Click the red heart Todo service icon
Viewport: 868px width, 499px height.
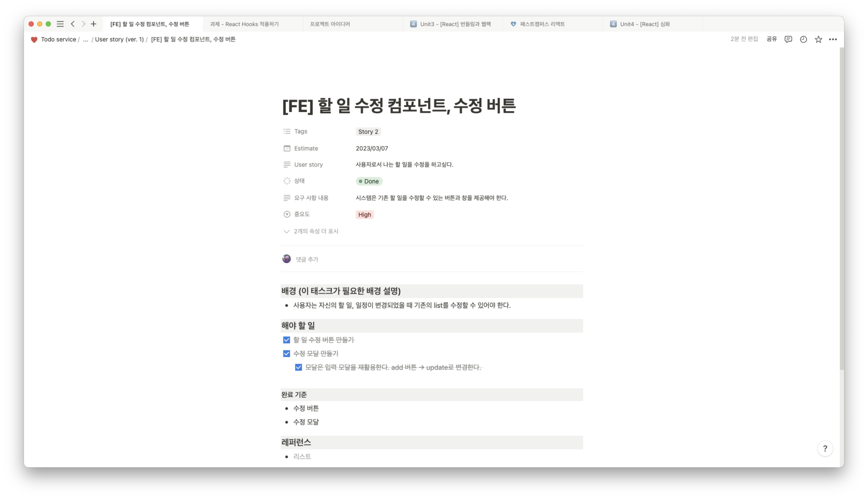[34, 39]
